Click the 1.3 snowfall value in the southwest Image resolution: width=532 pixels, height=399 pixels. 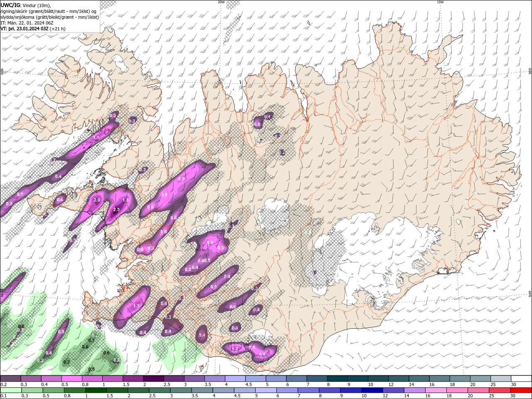pyautogui.click(x=136, y=306)
